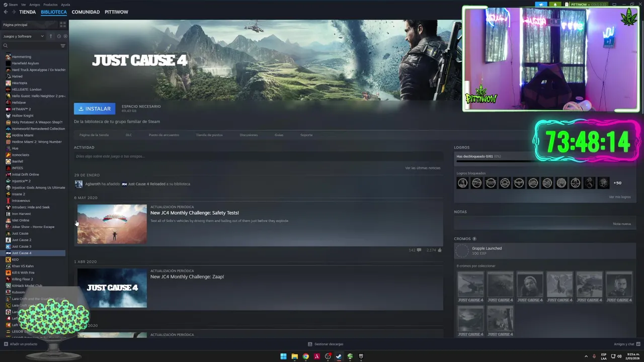Open the Página de la tienda link
The width and height of the screenshot is (644, 362).
(94, 135)
